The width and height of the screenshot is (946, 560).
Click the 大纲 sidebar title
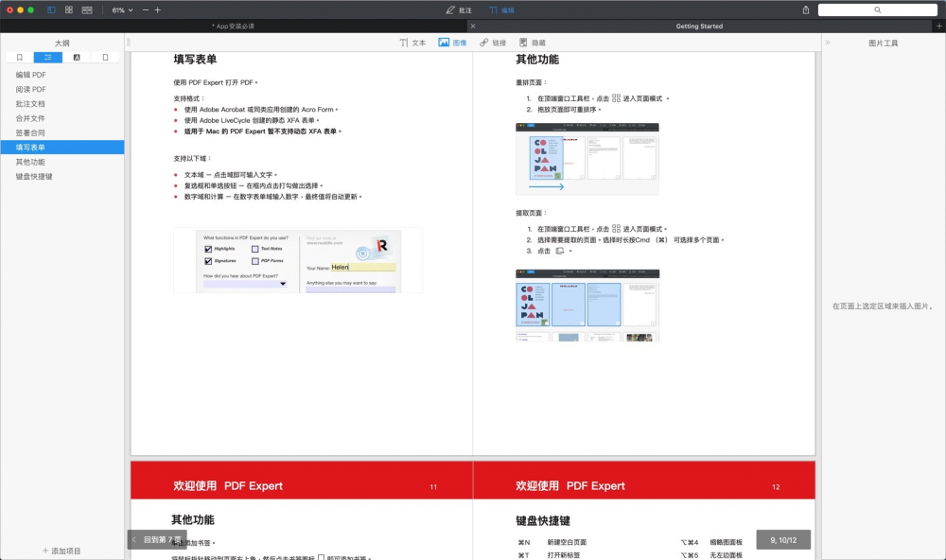tap(62, 44)
